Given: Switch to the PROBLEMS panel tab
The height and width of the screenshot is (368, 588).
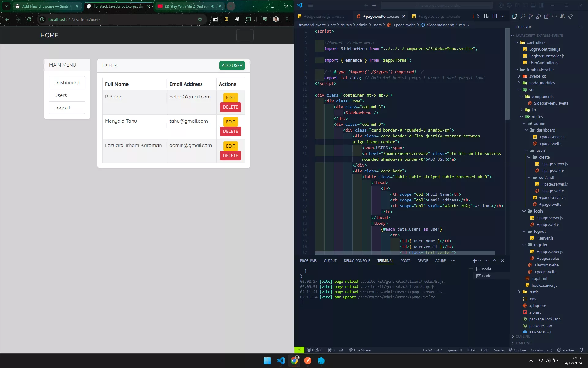Looking at the screenshot, I should pos(308,261).
